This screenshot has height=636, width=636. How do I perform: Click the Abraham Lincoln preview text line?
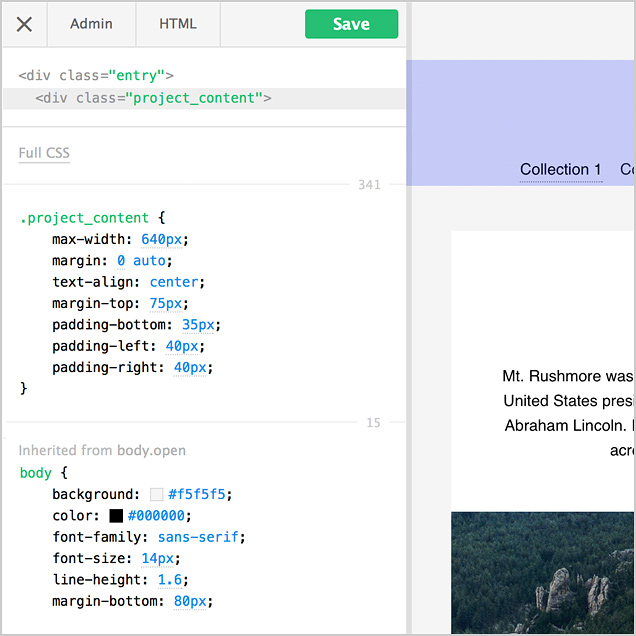click(569, 426)
